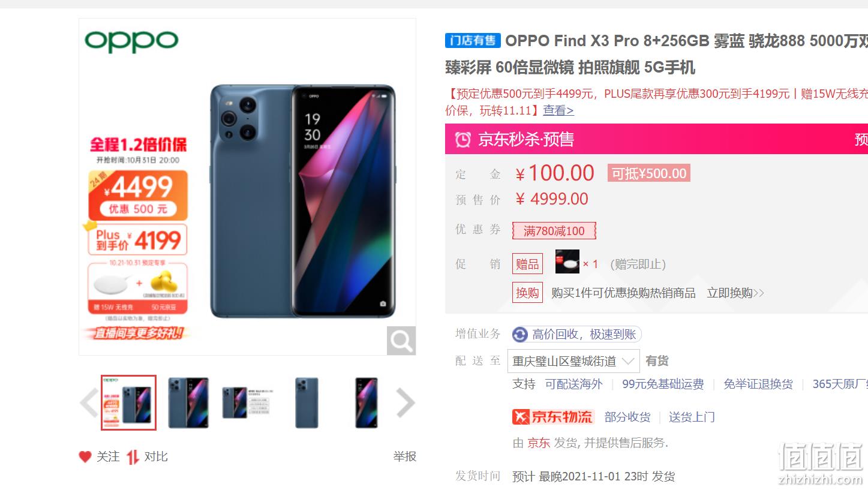Select the blue phone back view thumbnail
Viewport: 868px width, 490px height.
pos(307,403)
